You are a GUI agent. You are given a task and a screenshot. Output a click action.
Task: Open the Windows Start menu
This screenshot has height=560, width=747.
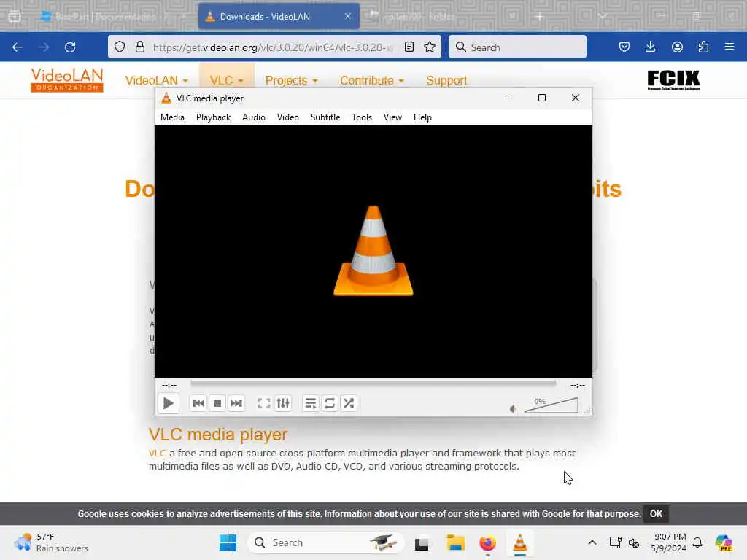(228, 542)
